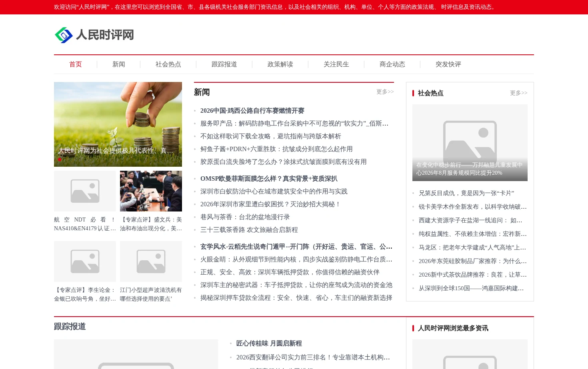The image size is (588, 369).
Task: Click the 新闻 section heading
Action: [202, 92]
